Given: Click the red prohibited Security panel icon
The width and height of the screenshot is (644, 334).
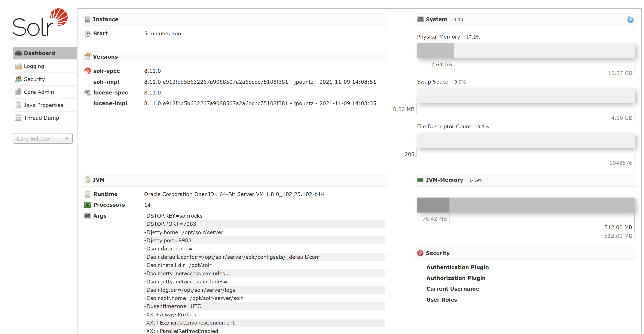Looking at the screenshot, I should tap(420, 253).
